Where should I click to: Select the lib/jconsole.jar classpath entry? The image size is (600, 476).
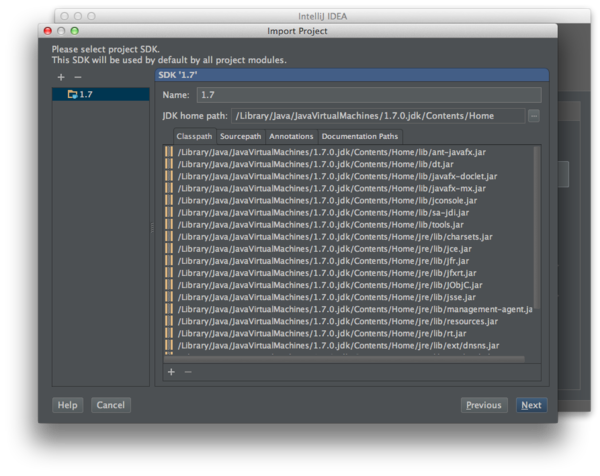pos(327,200)
